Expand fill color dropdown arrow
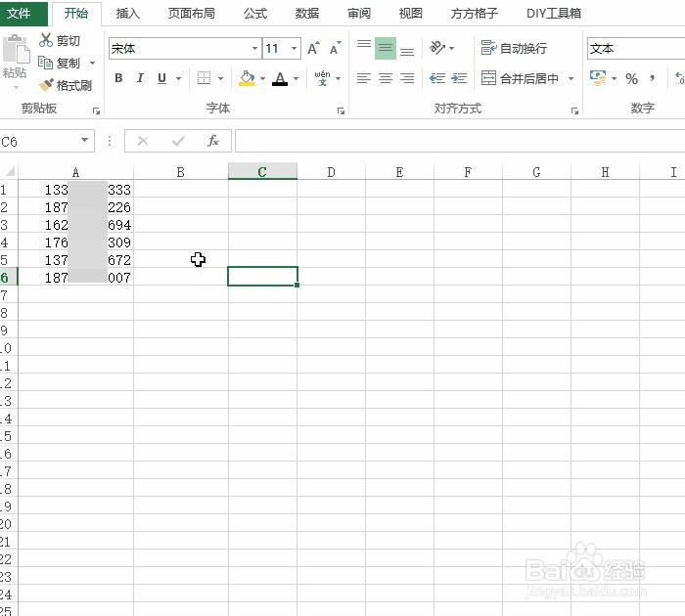Image resolution: width=685 pixels, height=616 pixels. 262,78
